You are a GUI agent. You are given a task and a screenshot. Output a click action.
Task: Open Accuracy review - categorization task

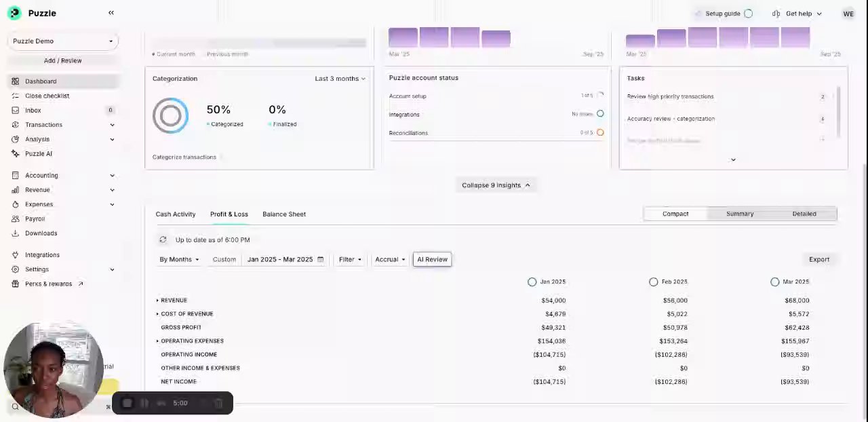click(x=671, y=119)
